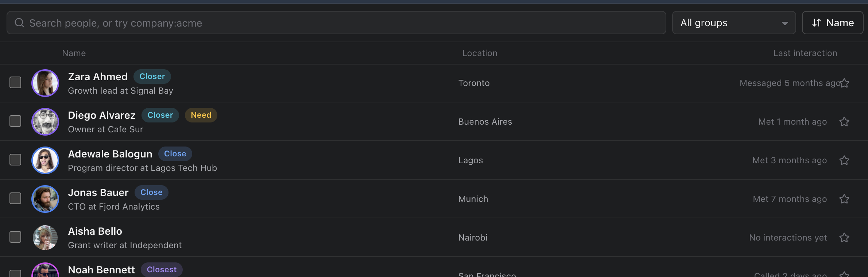868x277 pixels.
Task: Click Closer tag on Diego Alvarez
Action: (160, 115)
